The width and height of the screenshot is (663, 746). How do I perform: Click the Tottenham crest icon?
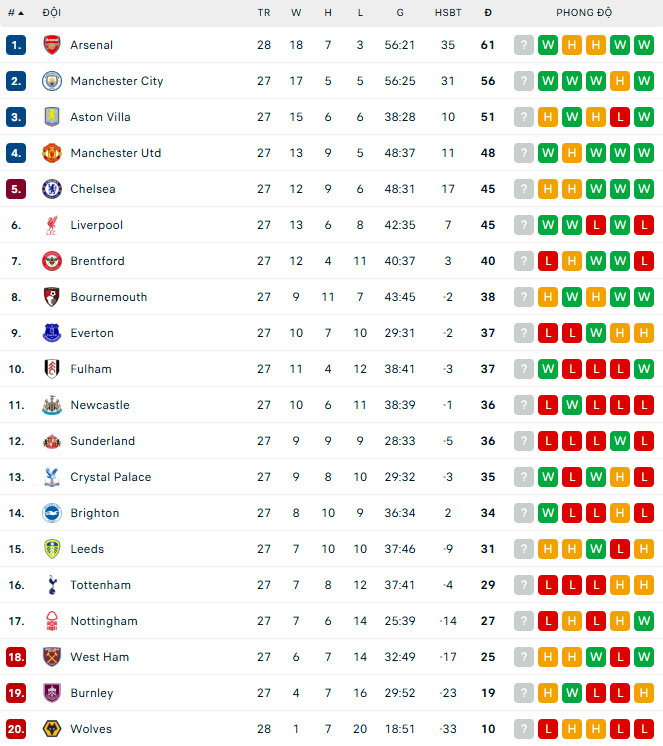(52, 585)
